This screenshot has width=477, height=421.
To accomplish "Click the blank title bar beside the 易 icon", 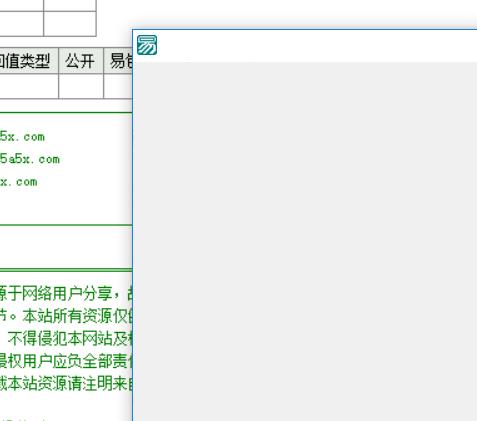I will coord(317,46).
